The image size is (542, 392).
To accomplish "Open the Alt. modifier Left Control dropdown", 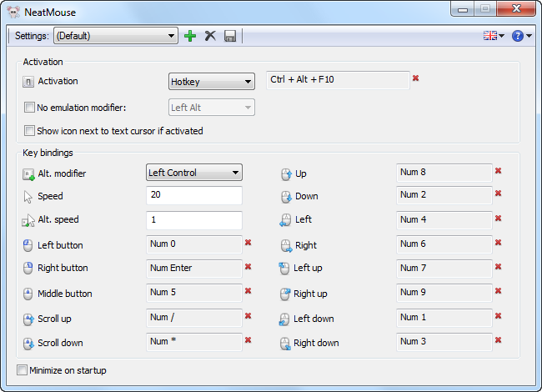I will pos(194,172).
